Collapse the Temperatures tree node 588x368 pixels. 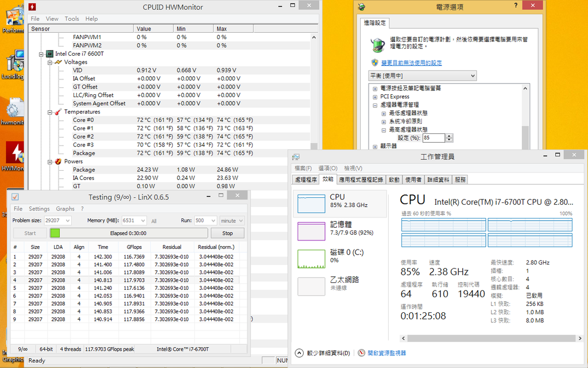click(49, 112)
